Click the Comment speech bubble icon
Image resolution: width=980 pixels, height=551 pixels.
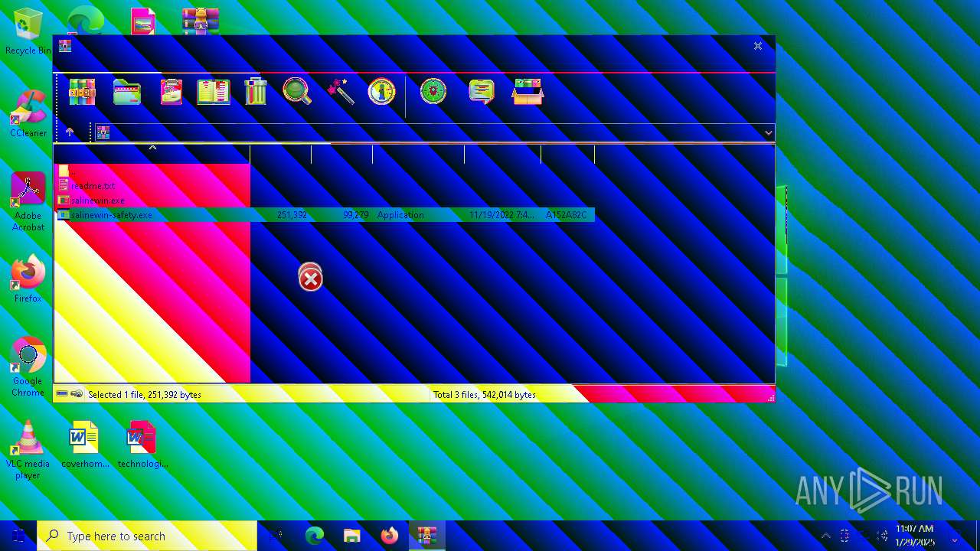pos(482,92)
